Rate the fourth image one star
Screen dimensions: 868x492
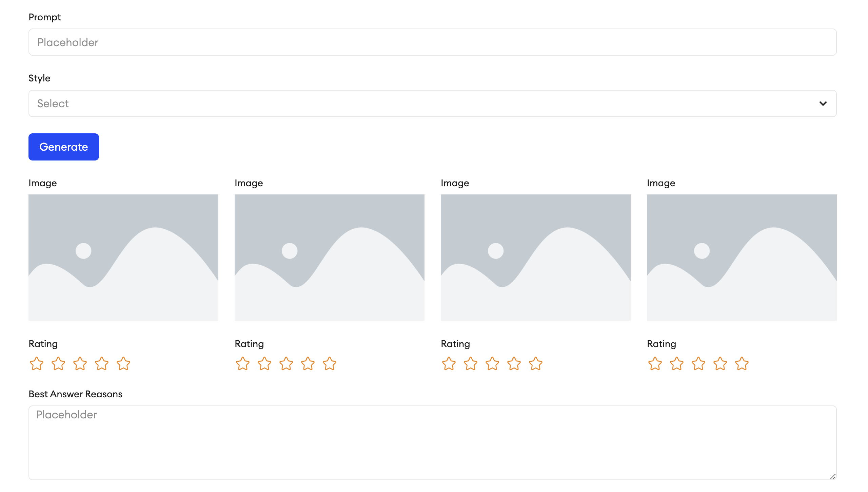pyautogui.click(x=655, y=364)
